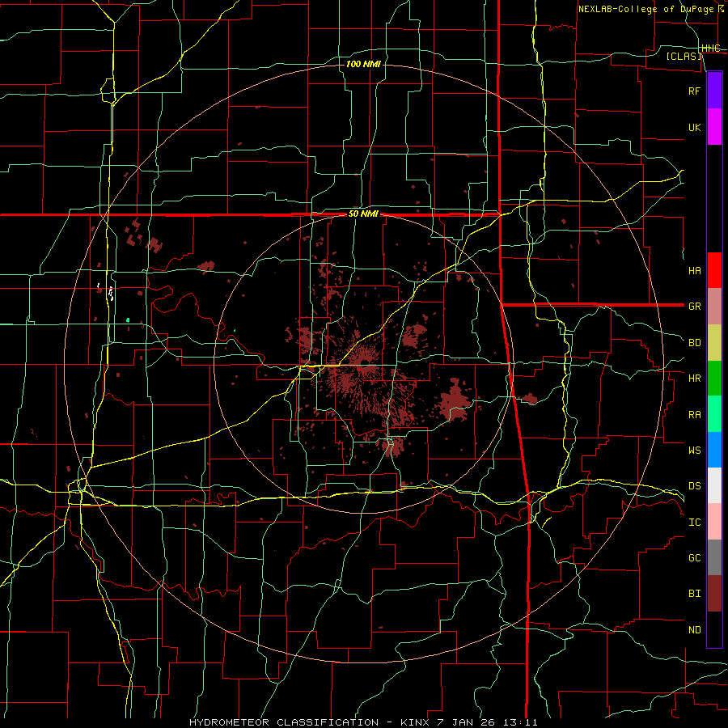Click the brown BI legend swatch
The image size is (728, 728).
coord(714,594)
